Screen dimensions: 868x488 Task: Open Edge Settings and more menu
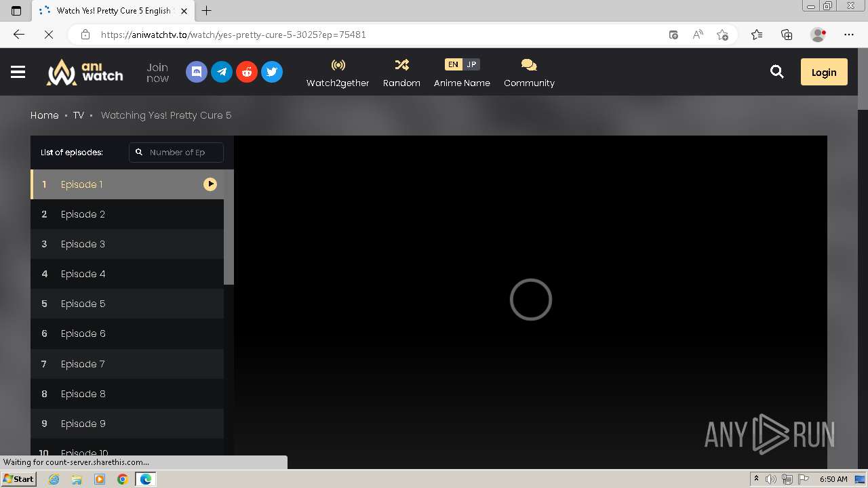[849, 35]
